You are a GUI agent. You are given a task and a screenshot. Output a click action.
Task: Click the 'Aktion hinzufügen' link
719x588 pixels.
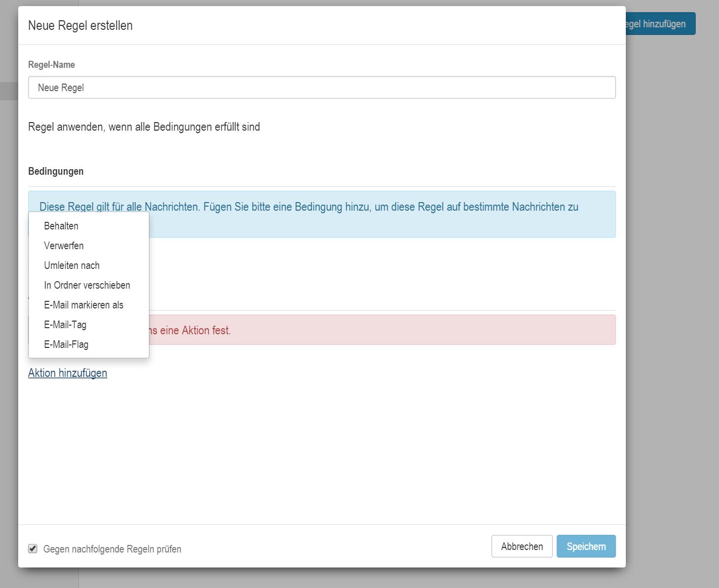click(x=68, y=373)
